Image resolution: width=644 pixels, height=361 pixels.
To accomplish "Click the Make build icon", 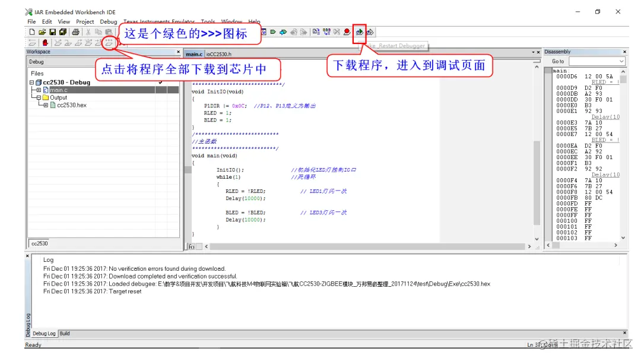I will [x=326, y=32].
